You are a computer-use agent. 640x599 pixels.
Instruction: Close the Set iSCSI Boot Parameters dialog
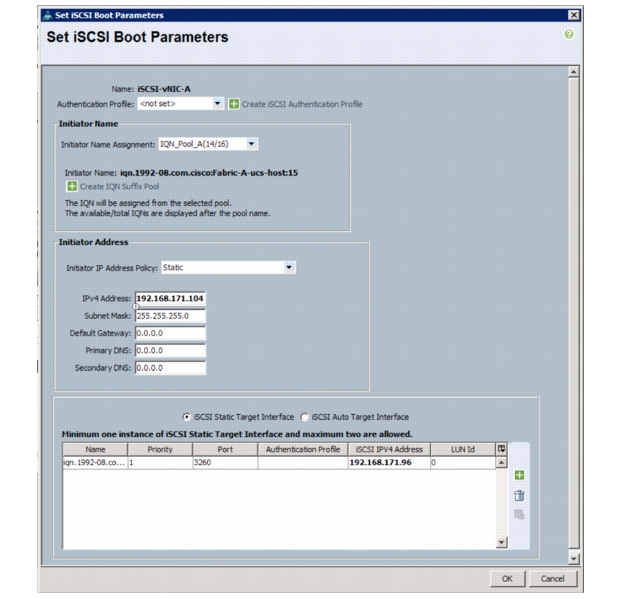574,15
